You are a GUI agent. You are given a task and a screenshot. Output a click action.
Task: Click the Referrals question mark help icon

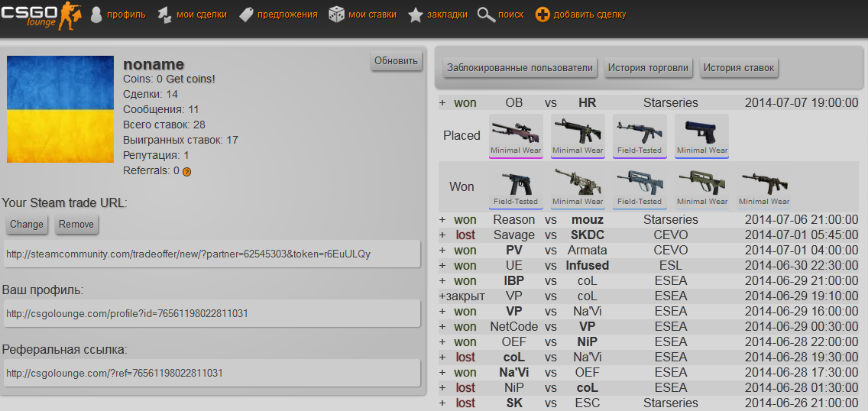pos(186,171)
